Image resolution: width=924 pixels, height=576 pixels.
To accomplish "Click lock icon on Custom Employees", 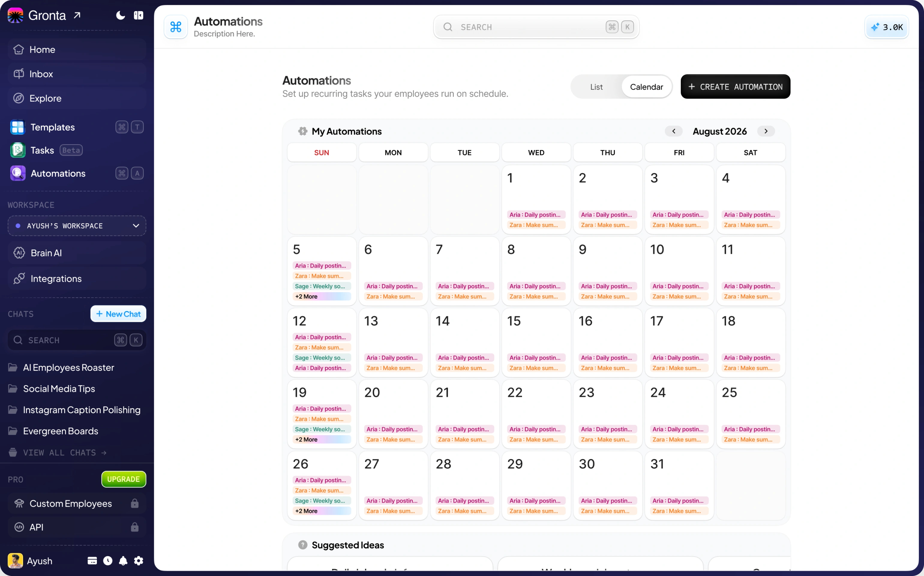I will tap(135, 504).
